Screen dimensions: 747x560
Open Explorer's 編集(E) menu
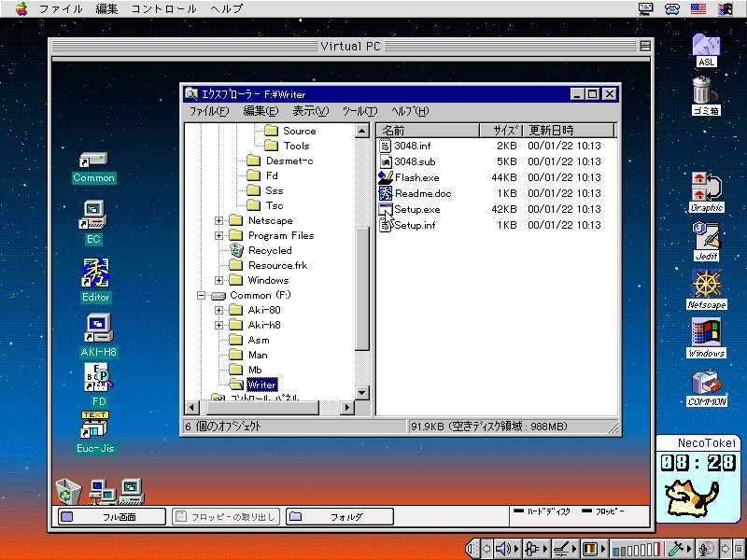click(x=261, y=111)
